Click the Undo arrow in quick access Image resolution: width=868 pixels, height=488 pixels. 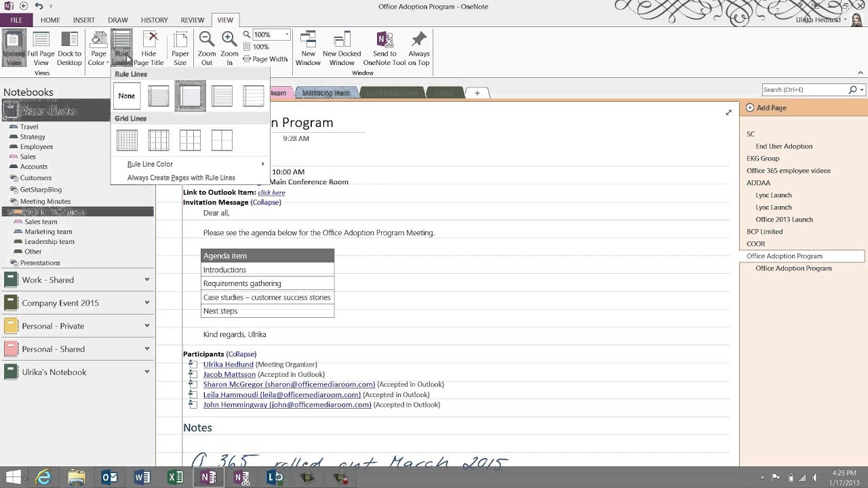39,6
